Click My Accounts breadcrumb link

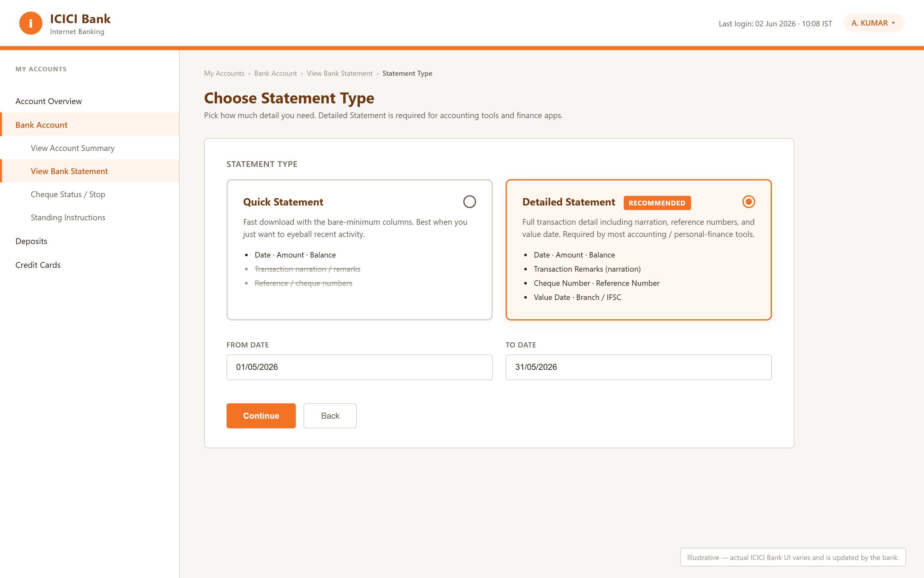(224, 74)
